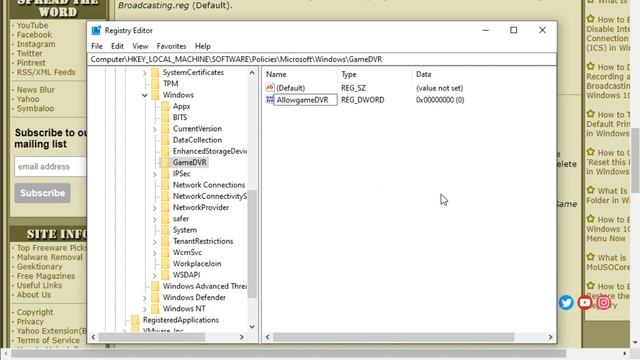Image resolution: width=640 pixels, height=360 pixels.
Task: Click the SystemCertificates folder icon
Action: pos(155,73)
